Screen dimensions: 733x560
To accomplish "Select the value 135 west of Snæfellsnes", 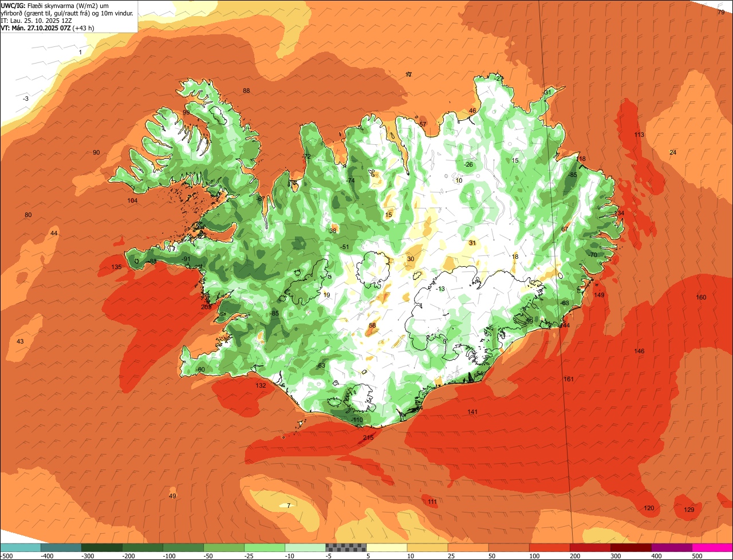I will [x=116, y=267].
